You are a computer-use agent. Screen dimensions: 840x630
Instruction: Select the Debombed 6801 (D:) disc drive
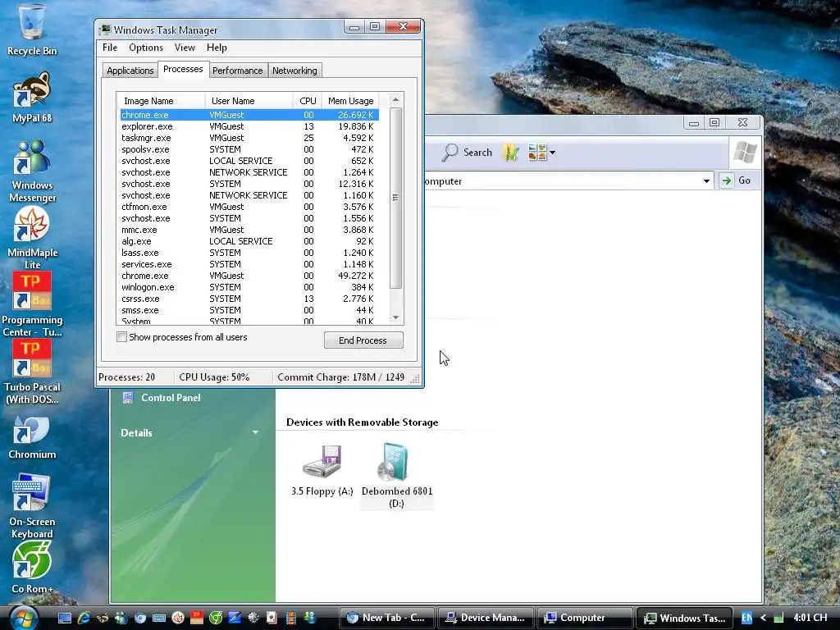point(396,476)
